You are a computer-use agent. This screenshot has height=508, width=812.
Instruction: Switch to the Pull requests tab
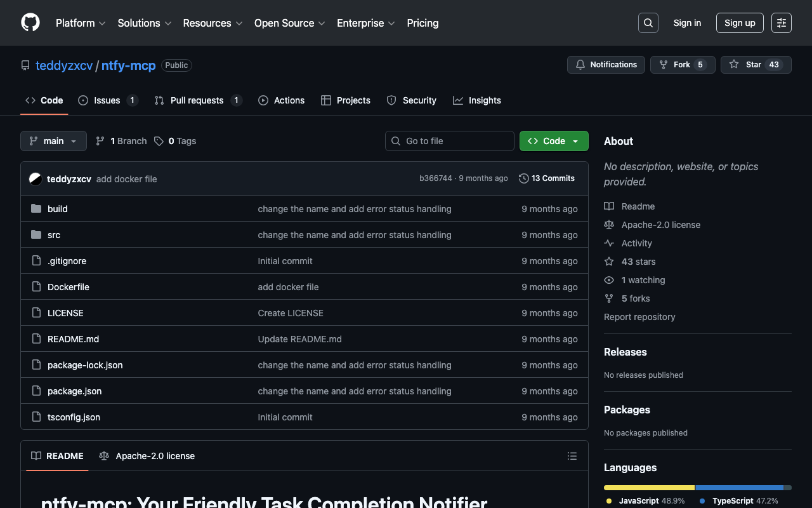197,100
